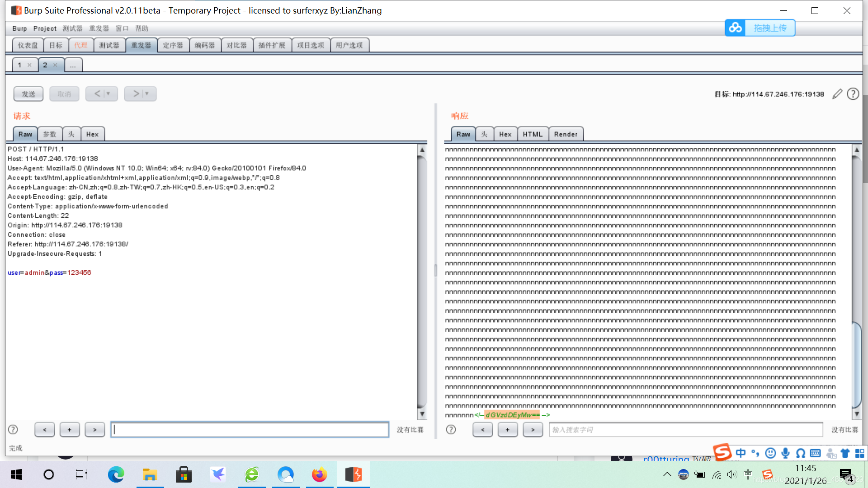
Task: Click the volume speaker tray icon
Action: (x=732, y=474)
